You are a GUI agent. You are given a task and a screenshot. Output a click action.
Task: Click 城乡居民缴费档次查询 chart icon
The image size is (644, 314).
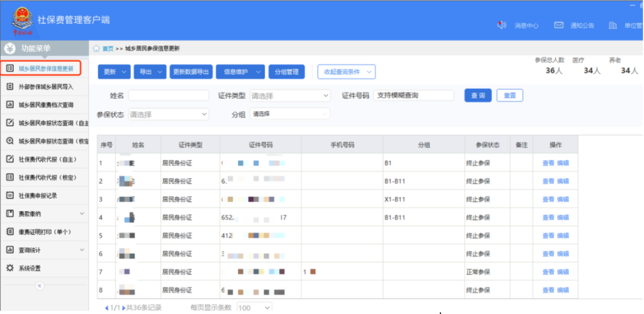point(10,105)
